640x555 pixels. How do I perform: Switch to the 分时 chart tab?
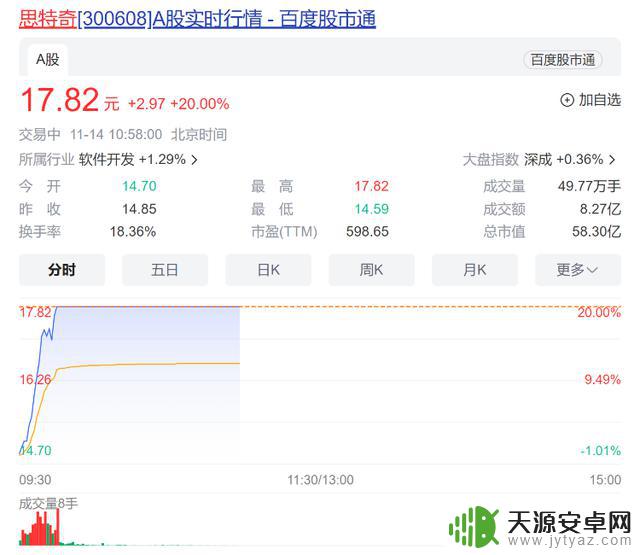[62, 270]
